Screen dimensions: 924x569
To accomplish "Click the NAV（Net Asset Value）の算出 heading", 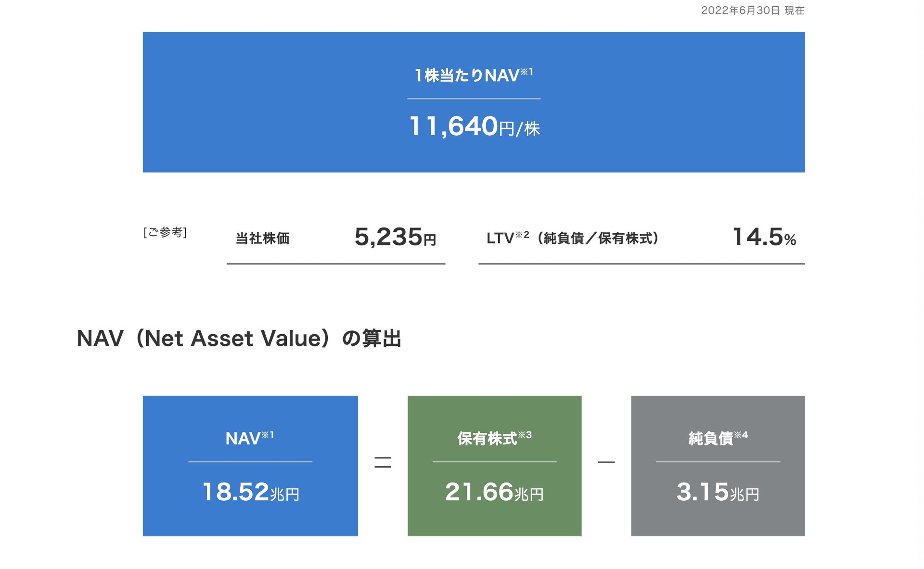I will click(x=239, y=338).
